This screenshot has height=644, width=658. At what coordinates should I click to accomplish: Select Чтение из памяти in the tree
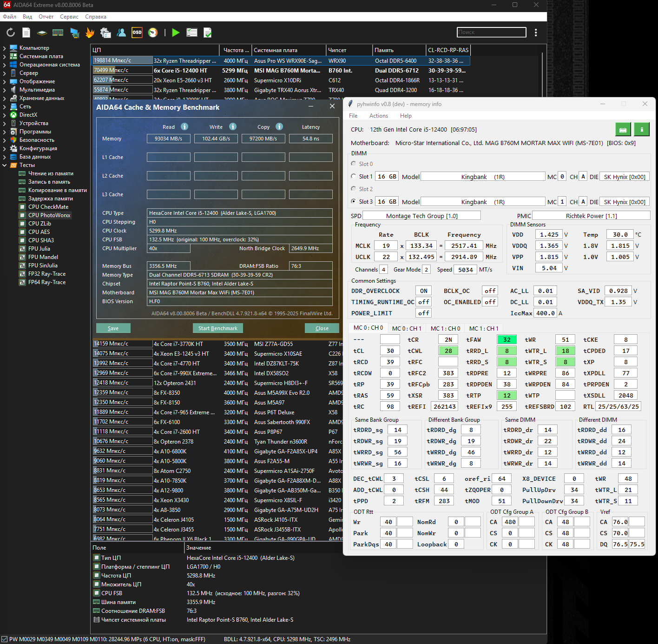(x=51, y=173)
